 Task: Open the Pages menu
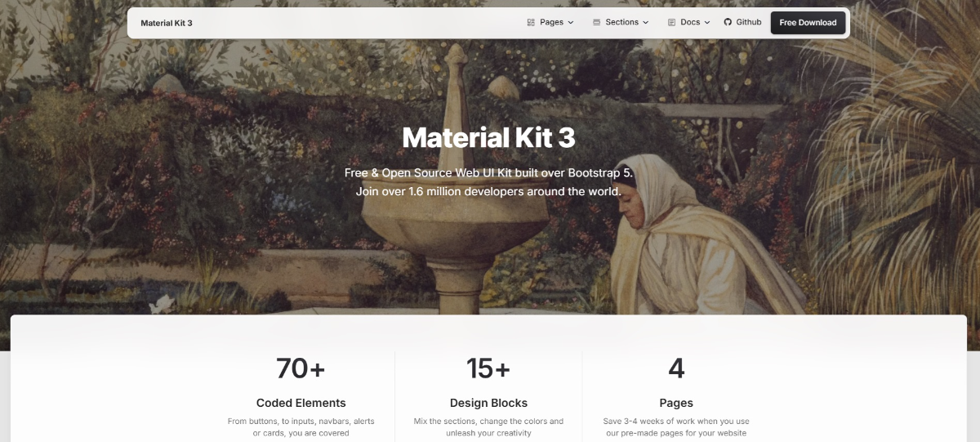pos(550,23)
